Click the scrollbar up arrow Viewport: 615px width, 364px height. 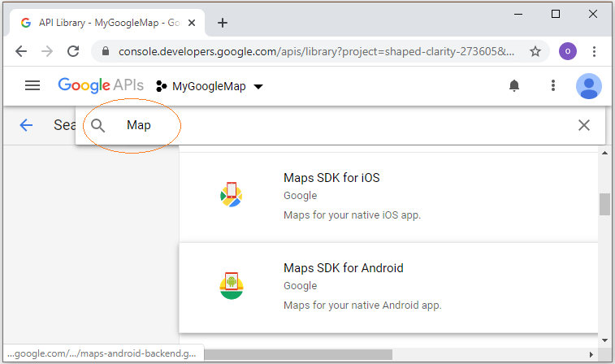pos(604,153)
